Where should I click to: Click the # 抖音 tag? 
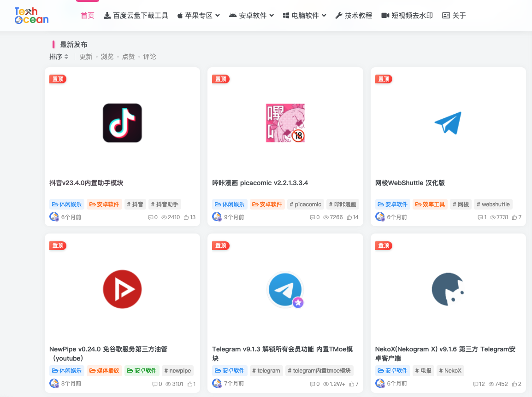tap(135, 204)
